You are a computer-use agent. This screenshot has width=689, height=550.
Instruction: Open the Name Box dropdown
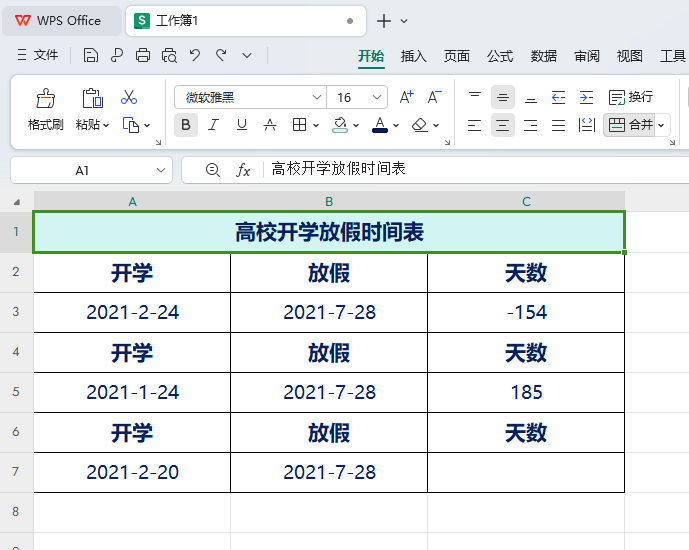pos(161,170)
